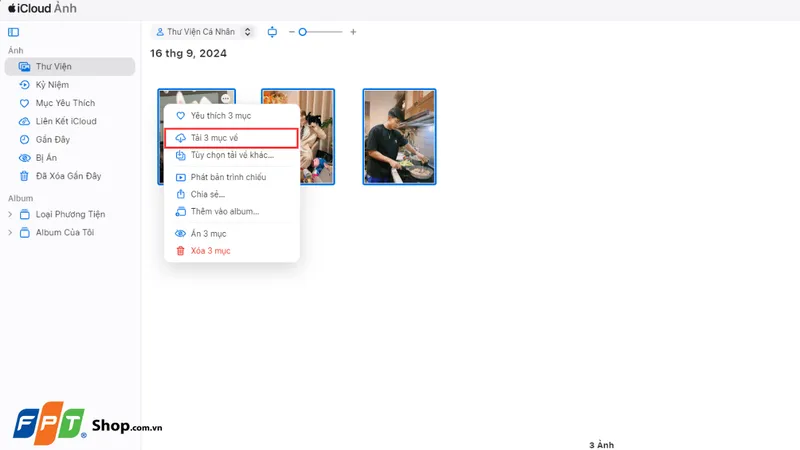The image size is (800, 450).
Task: Select the middle photo with curtains
Action: (316, 137)
